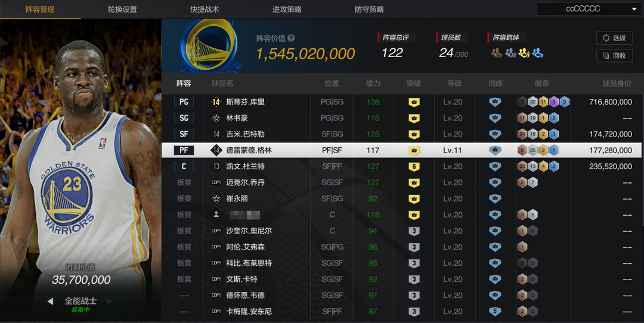Show next moment card with right arrow
This screenshot has width=644, height=323.
point(109,301)
